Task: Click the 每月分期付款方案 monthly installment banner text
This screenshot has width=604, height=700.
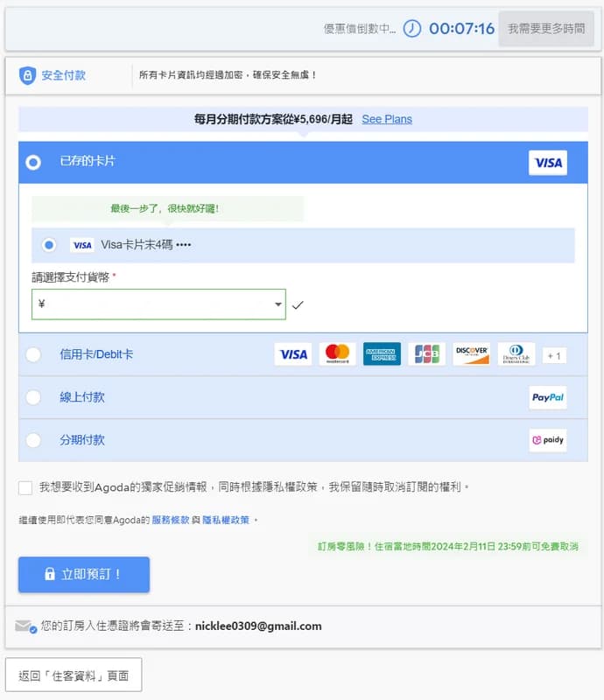Action: tap(273, 119)
